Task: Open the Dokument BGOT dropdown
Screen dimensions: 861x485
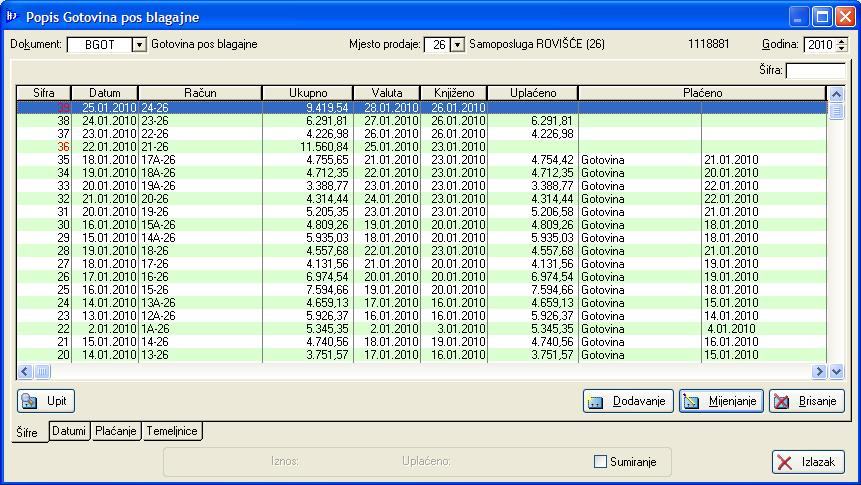Action: [139, 45]
